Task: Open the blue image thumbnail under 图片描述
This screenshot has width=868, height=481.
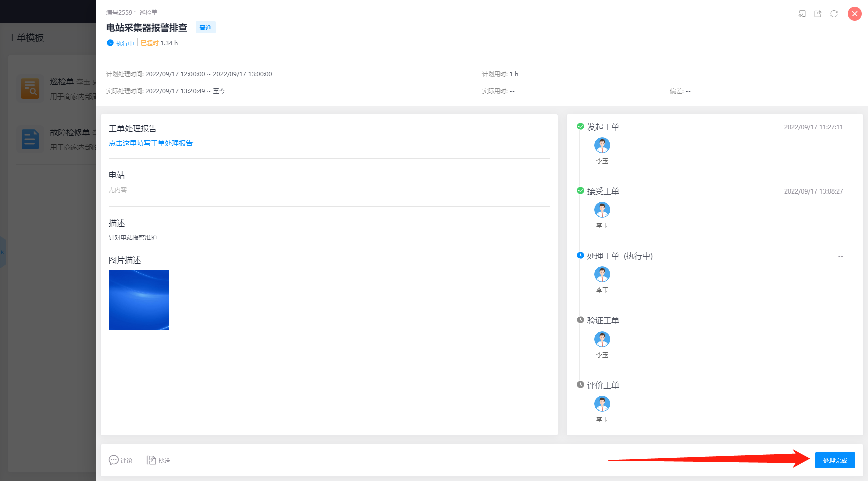Action: [139, 300]
